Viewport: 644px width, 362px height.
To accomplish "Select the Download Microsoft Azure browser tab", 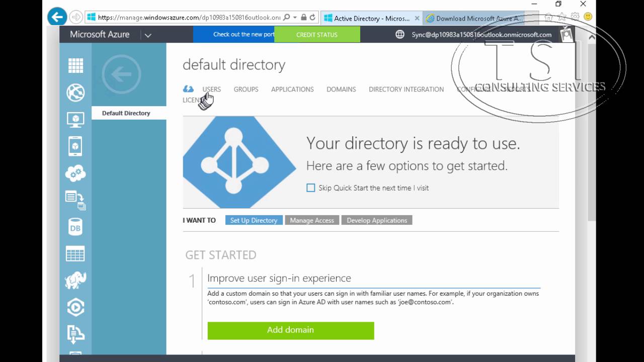I will pos(474,18).
